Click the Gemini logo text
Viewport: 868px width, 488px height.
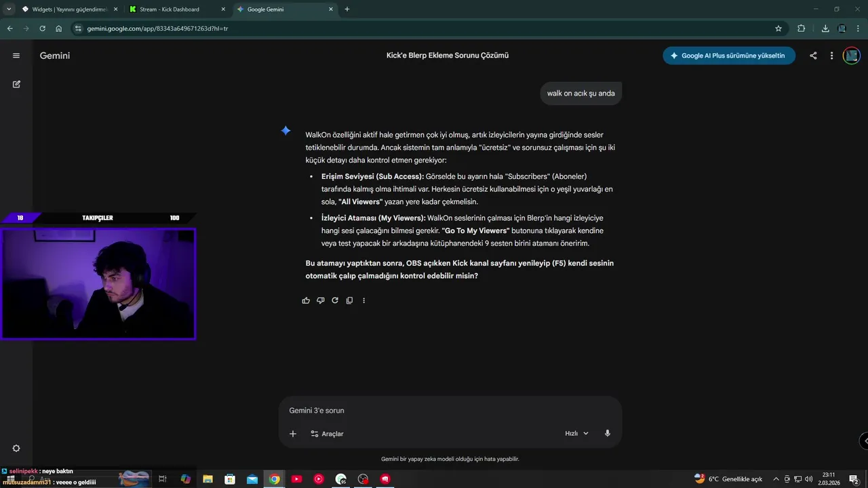pyautogui.click(x=55, y=56)
